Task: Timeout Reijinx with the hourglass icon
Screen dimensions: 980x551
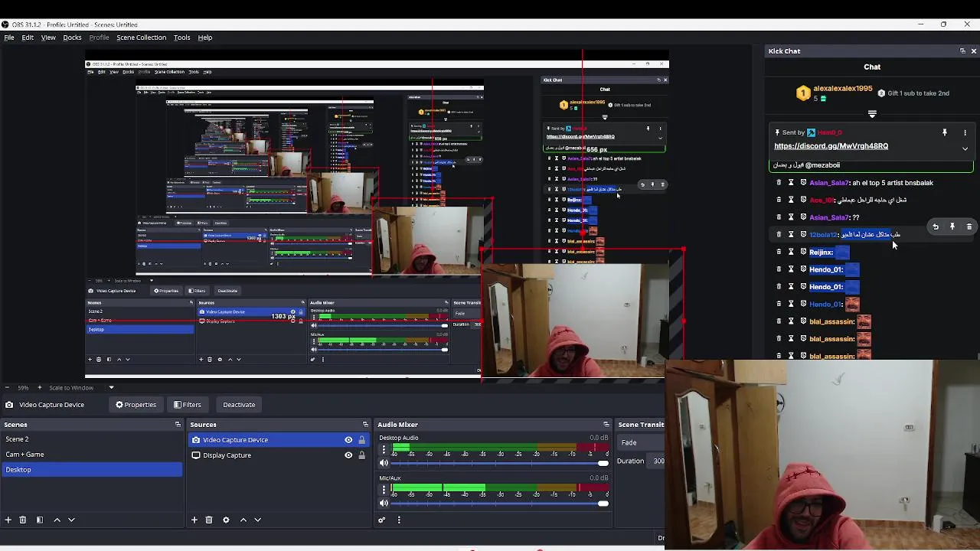Action: pos(791,252)
